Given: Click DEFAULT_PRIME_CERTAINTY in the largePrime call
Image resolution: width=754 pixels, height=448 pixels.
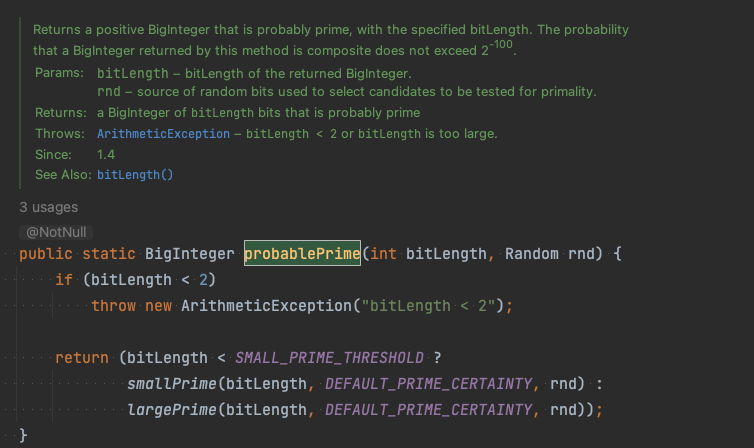Looking at the screenshot, I should point(428,410).
